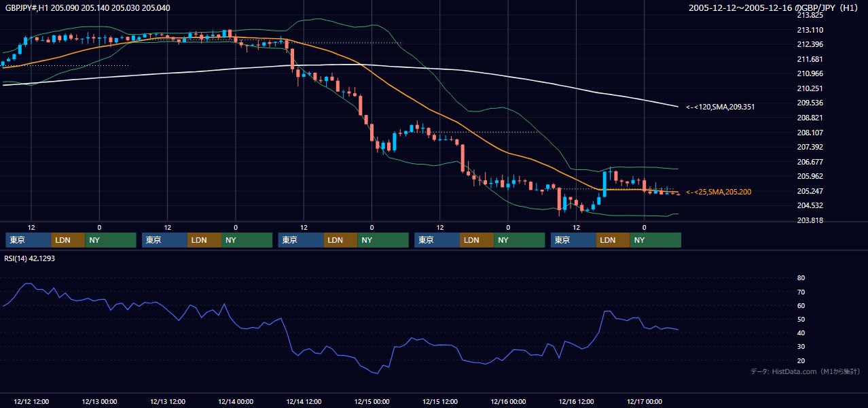
Task: Click RSI scale level 60
Action: [x=801, y=305]
